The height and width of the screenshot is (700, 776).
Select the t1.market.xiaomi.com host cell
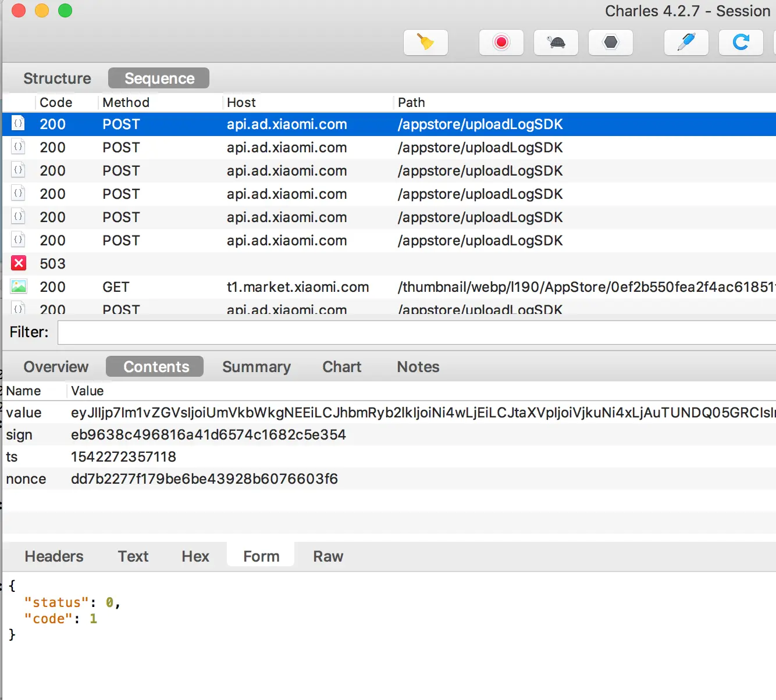click(298, 287)
